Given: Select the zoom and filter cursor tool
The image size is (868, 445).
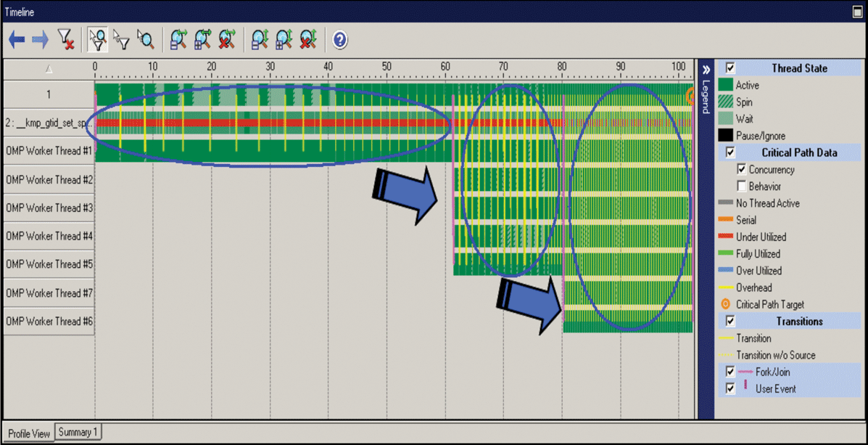Looking at the screenshot, I should tap(97, 40).
